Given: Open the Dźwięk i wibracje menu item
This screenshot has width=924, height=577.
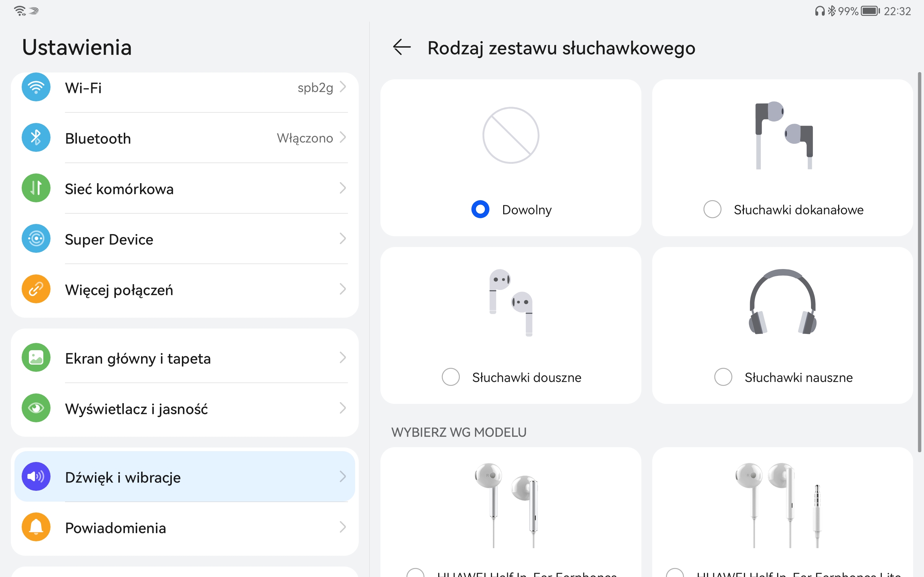Looking at the screenshot, I should coord(185,477).
